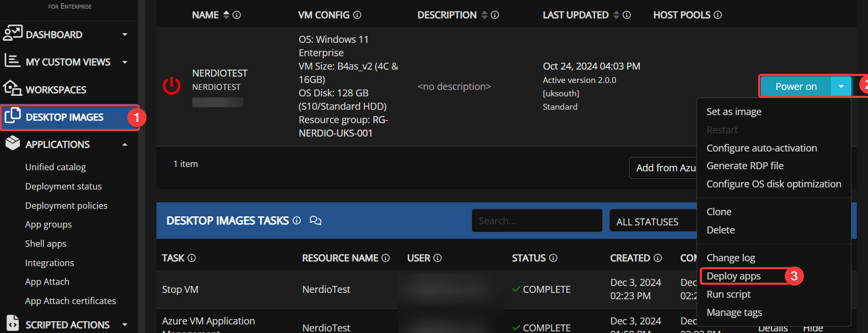Open Change log from the menu
Screen dimensions: 868x333
click(730, 258)
